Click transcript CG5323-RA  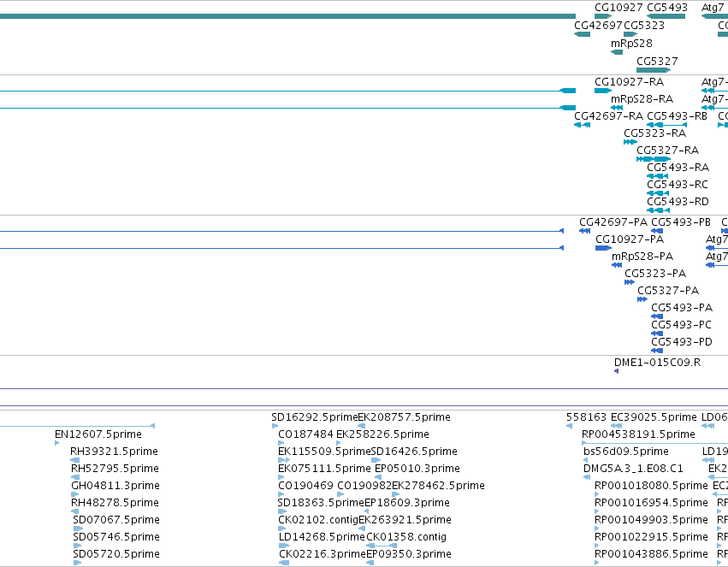(x=630, y=142)
